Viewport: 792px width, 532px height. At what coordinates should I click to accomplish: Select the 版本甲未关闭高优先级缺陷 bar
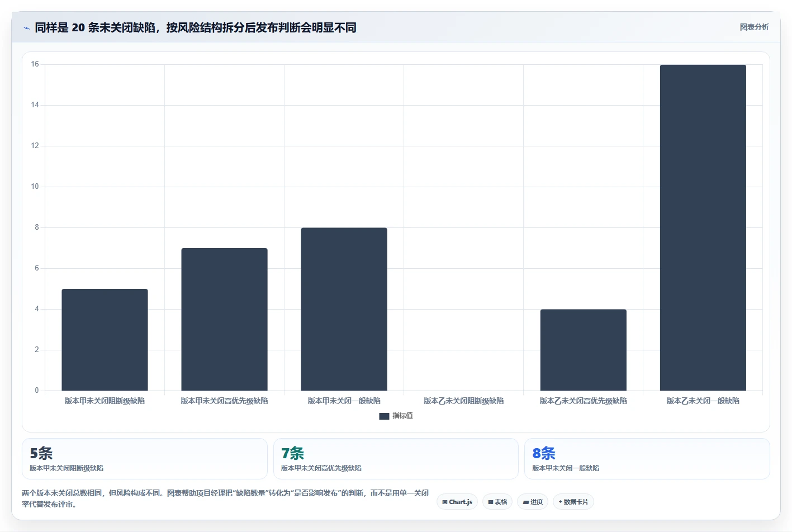pyautogui.click(x=224, y=320)
